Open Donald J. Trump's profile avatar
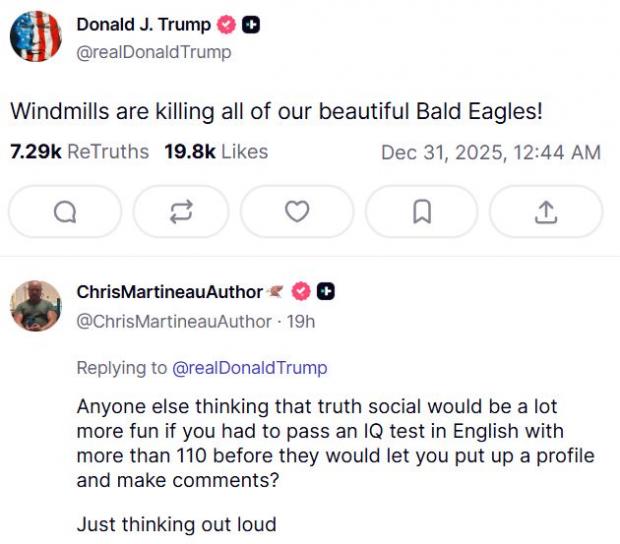Screen dimensions: 620x544 tap(36, 37)
